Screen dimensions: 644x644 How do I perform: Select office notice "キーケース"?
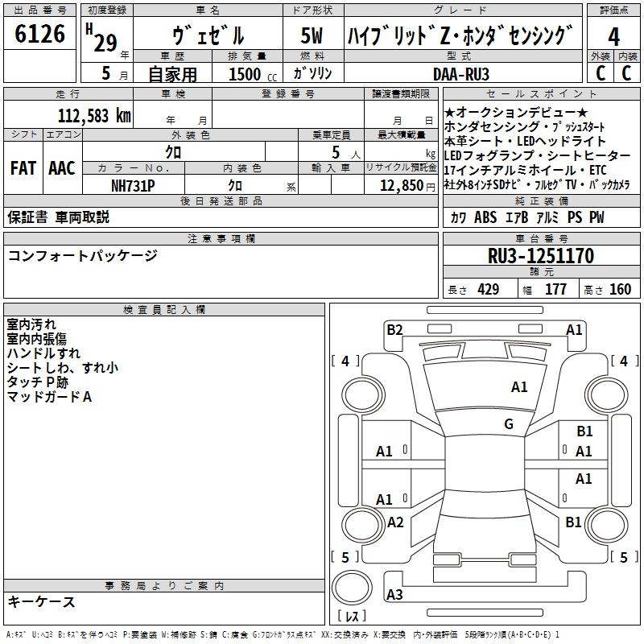coord(42,601)
